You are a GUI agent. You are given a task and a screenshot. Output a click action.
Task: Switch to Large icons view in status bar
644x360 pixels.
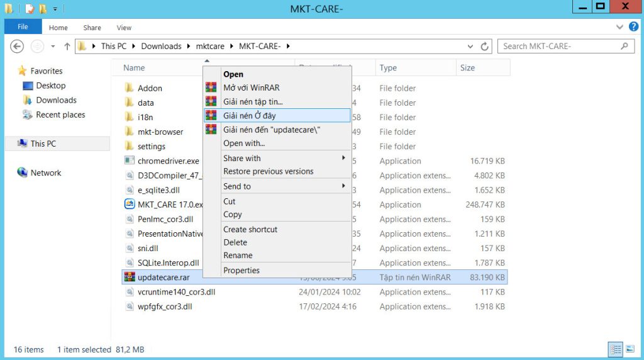630,349
